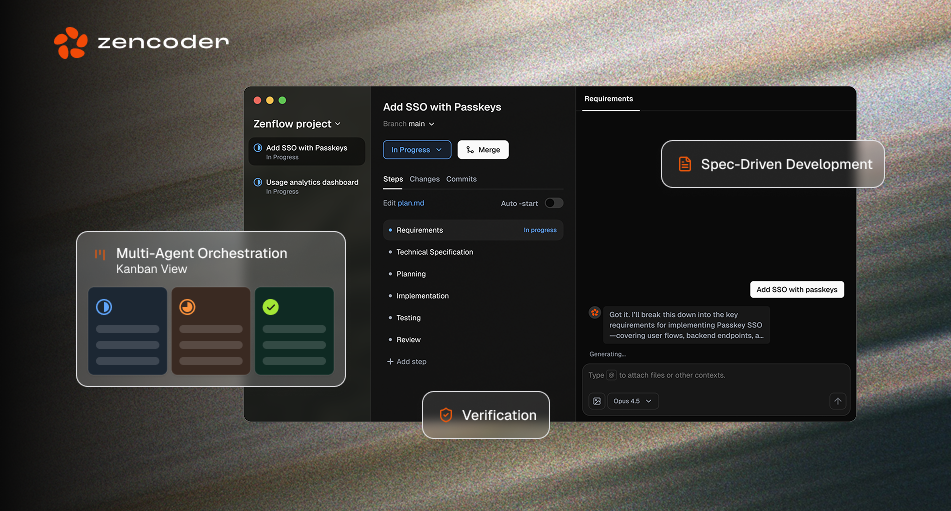
Task: Open the Opus 4.5 model selector
Action: coord(633,401)
